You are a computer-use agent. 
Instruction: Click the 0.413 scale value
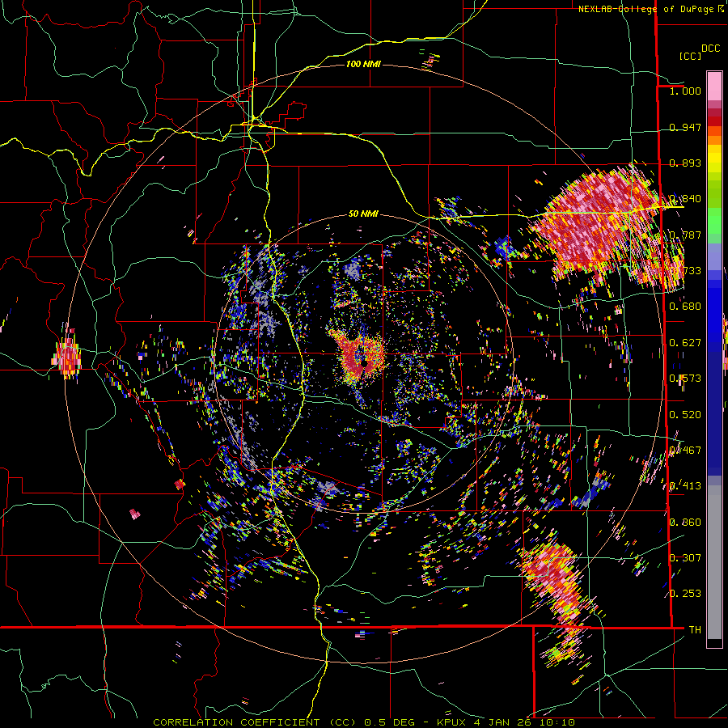(685, 486)
